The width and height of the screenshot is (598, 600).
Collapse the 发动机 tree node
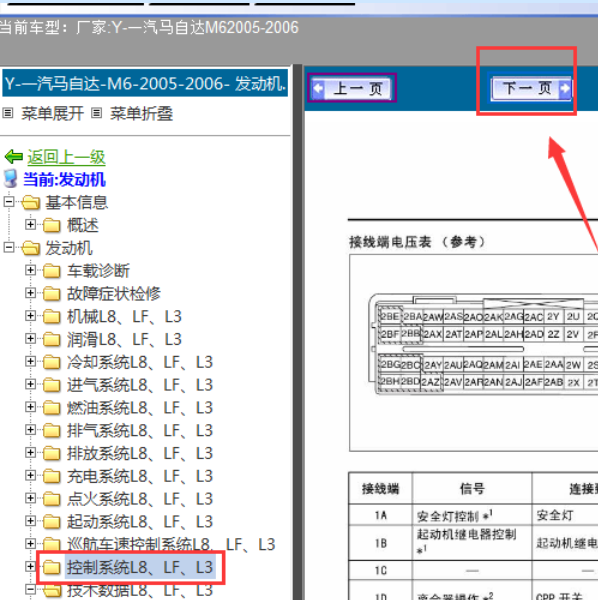pos(9,247)
